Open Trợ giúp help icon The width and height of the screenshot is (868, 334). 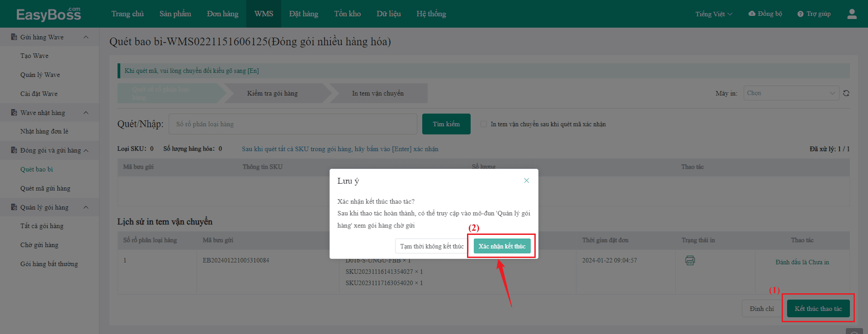(800, 14)
